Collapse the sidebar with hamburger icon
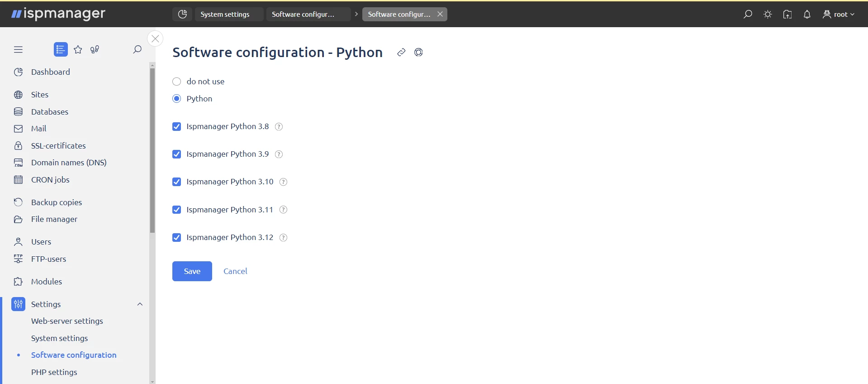This screenshot has width=868, height=384. click(18, 49)
